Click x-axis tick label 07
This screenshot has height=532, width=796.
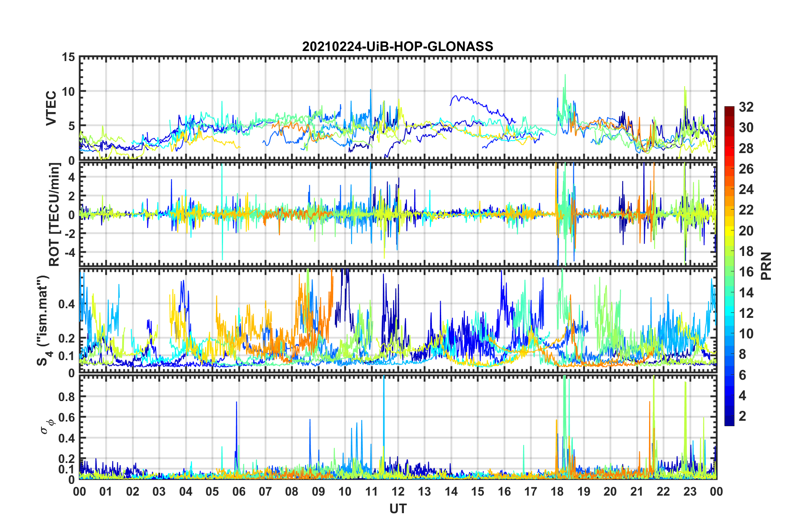[265, 491]
